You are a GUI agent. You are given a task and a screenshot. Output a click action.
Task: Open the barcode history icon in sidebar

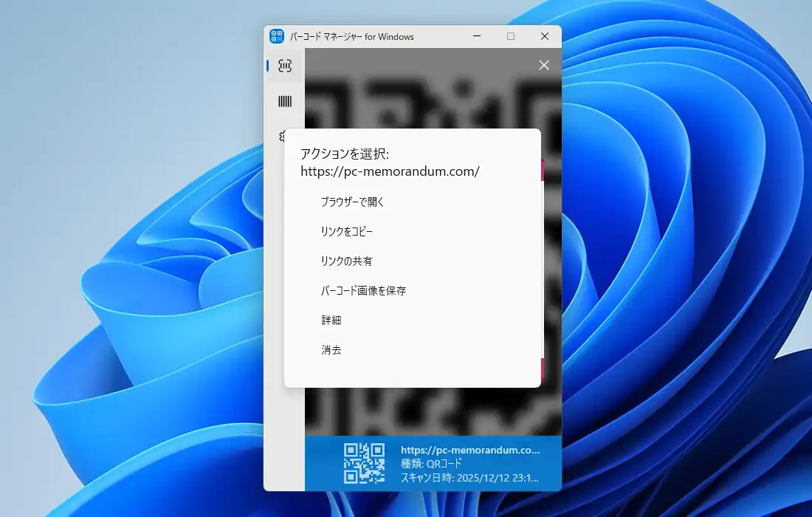pos(285,102)
